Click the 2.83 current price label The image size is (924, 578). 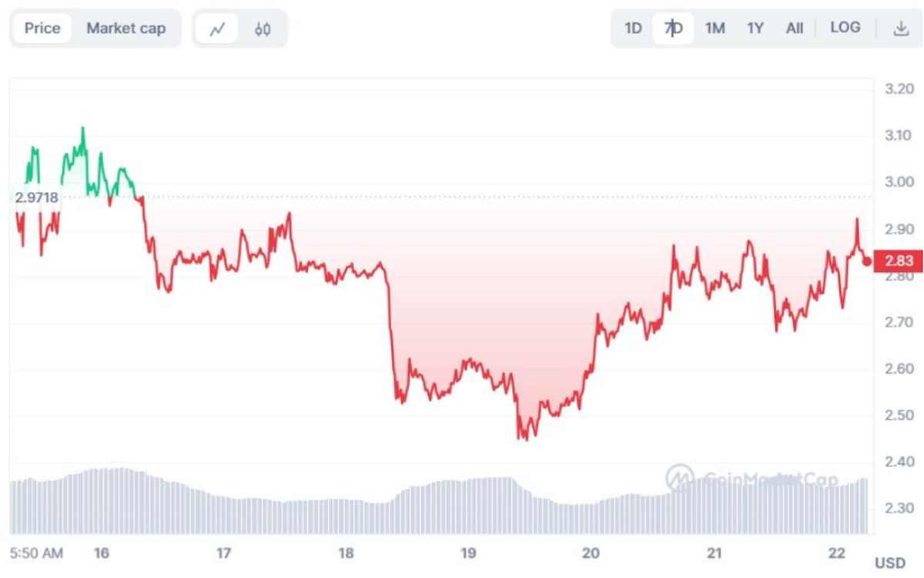point(899,261)
